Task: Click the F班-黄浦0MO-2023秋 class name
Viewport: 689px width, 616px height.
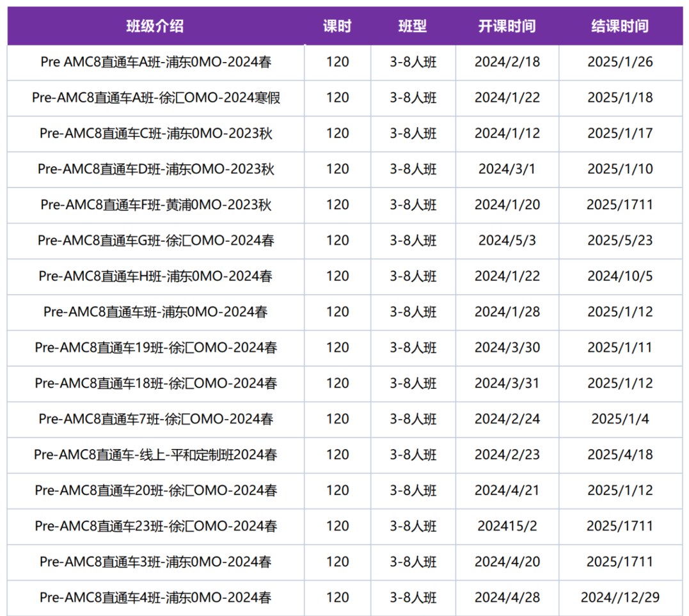Action: point(156,205)
